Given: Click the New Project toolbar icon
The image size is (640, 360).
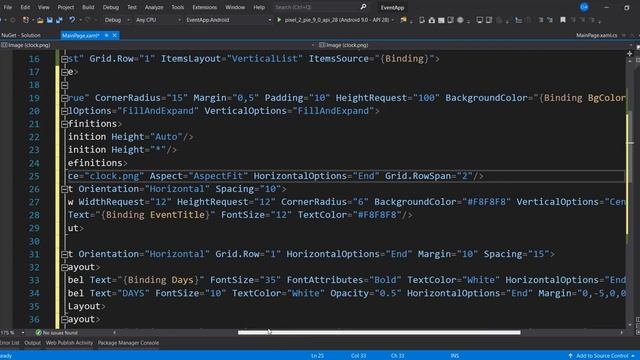Looking at the screenshot, I should tap(26, 20).
